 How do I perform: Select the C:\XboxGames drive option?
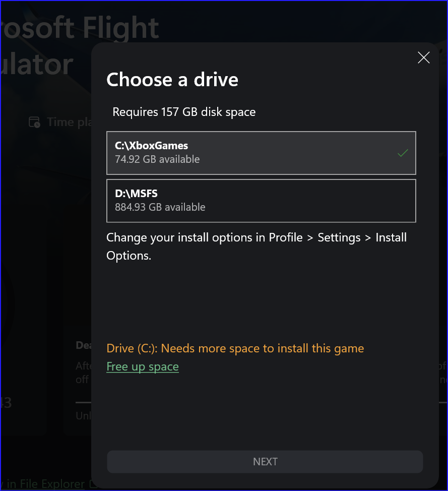tap(261, 153)
